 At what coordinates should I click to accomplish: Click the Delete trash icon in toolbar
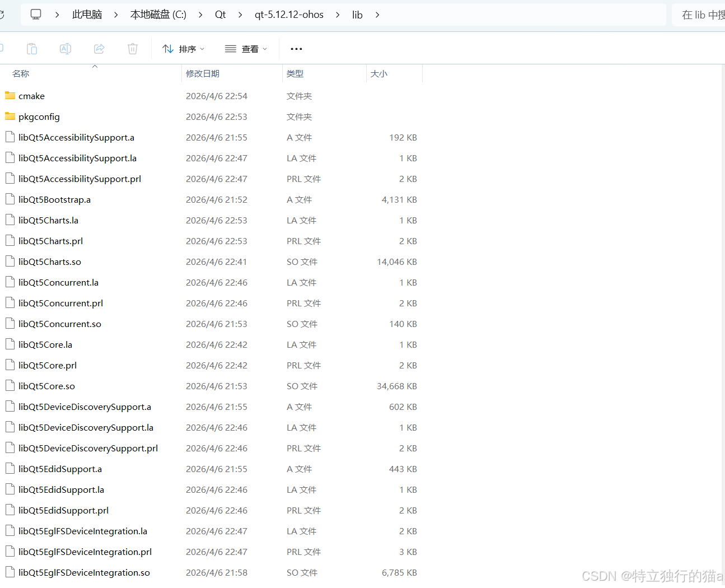tap(133, 49)
